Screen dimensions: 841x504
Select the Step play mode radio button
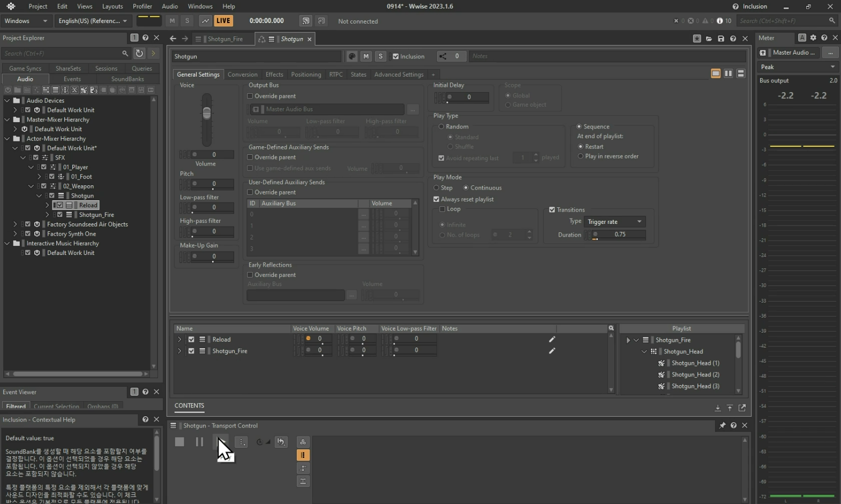click(437, 187)
